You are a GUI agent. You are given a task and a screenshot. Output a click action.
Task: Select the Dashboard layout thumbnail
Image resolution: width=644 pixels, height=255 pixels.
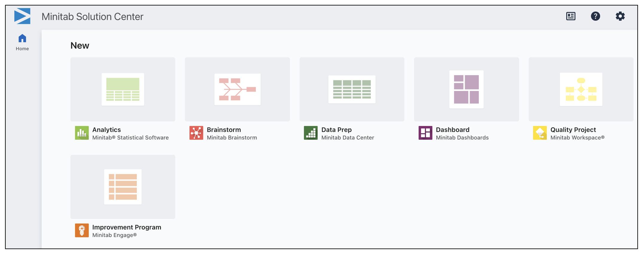point(467,89)
